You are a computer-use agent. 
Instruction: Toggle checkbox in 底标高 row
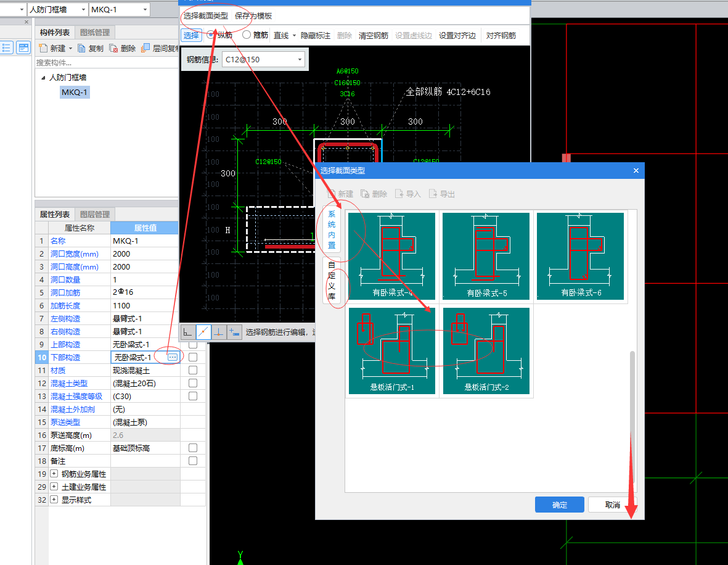pyautogui.click(x=193, y=448)
